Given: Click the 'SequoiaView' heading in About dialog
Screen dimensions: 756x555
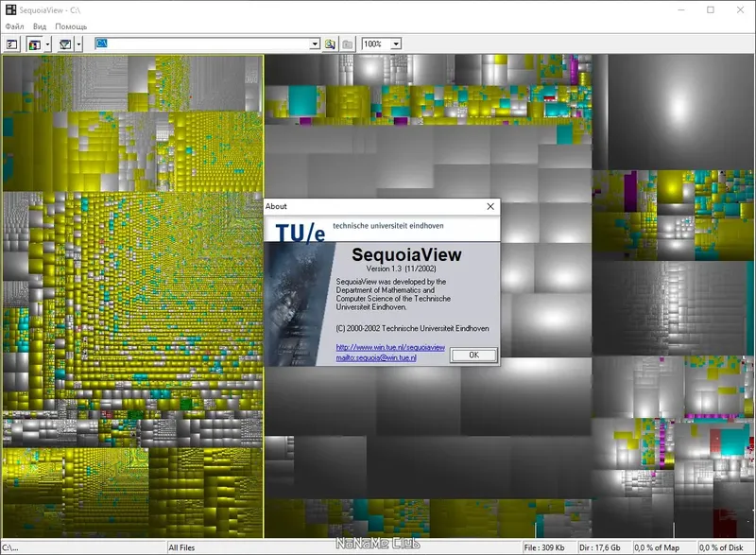Looking at the screenshot, I should pos(406,254).
